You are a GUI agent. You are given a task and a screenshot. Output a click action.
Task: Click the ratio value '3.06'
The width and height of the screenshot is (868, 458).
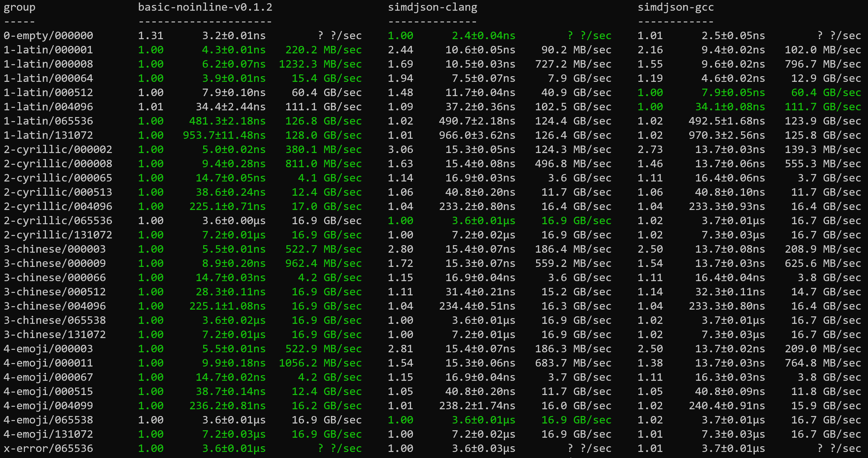point(401,149)
